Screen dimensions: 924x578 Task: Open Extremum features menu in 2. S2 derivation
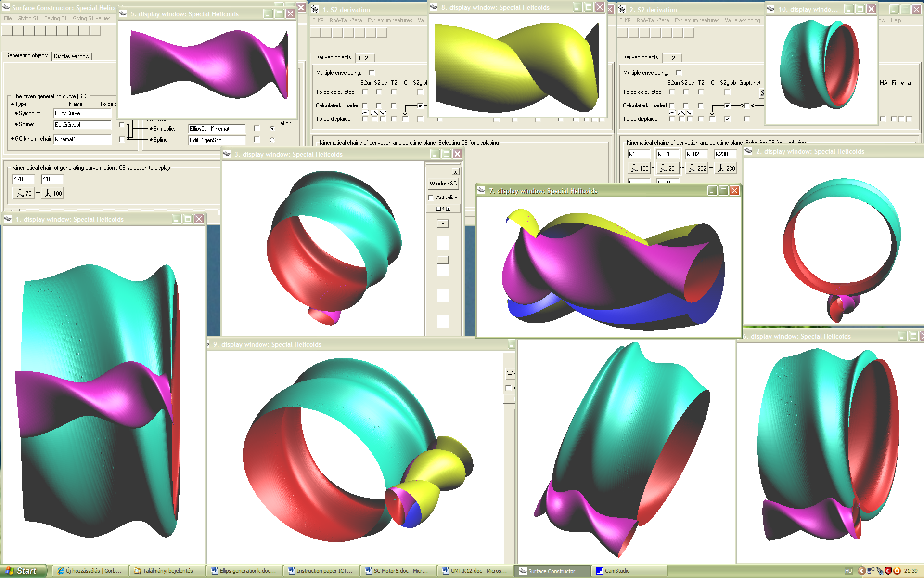[696, 20]
